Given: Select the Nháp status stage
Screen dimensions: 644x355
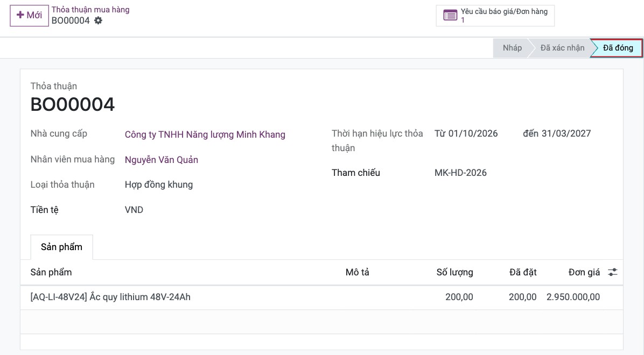Looking at the screenshot, I should point(512,48).
